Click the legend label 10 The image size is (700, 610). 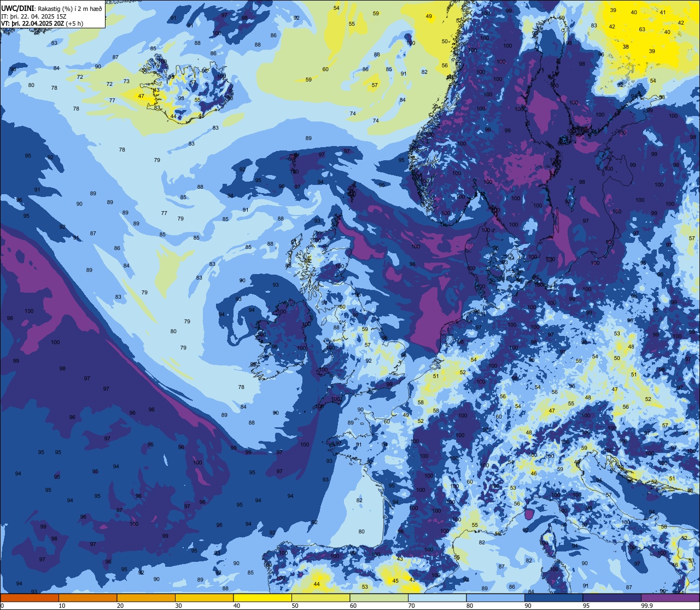click(x=62, y=606)
